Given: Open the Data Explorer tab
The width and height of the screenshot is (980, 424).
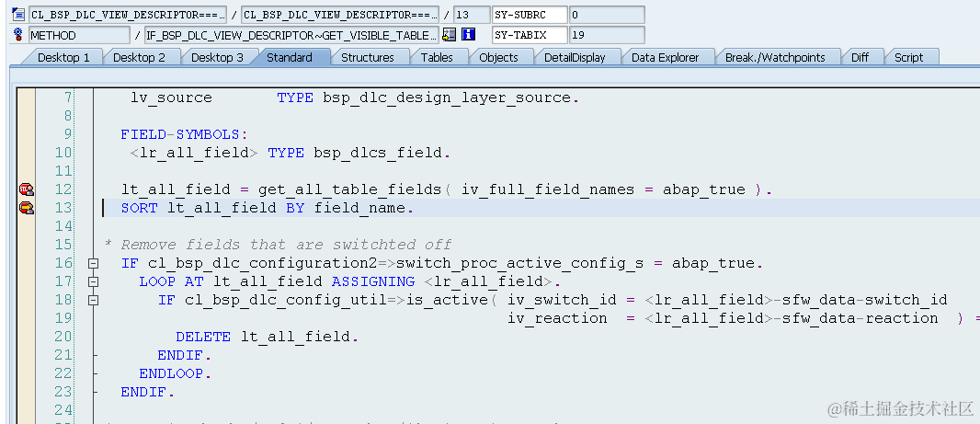Looking at the screenshot, I should tap(665, 57).
